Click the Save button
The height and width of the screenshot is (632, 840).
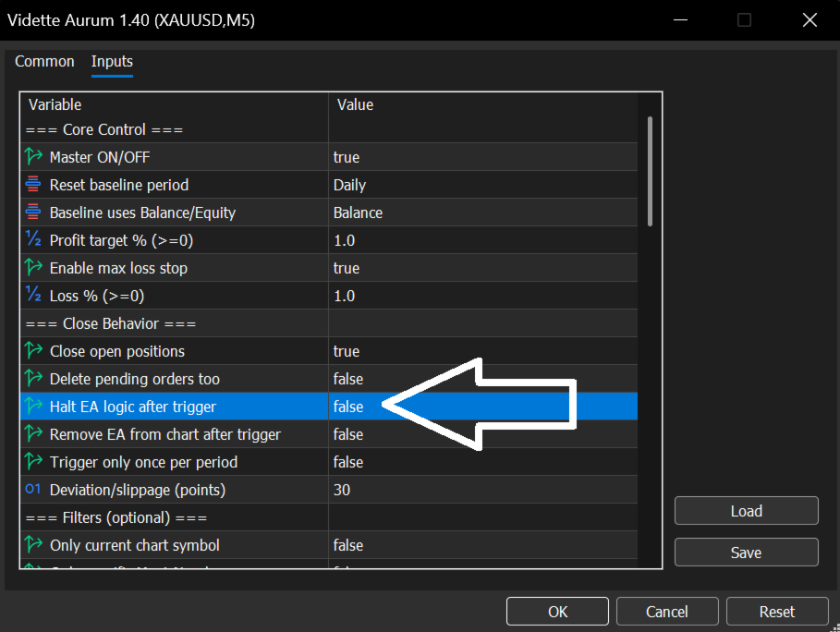pos(747,553)
